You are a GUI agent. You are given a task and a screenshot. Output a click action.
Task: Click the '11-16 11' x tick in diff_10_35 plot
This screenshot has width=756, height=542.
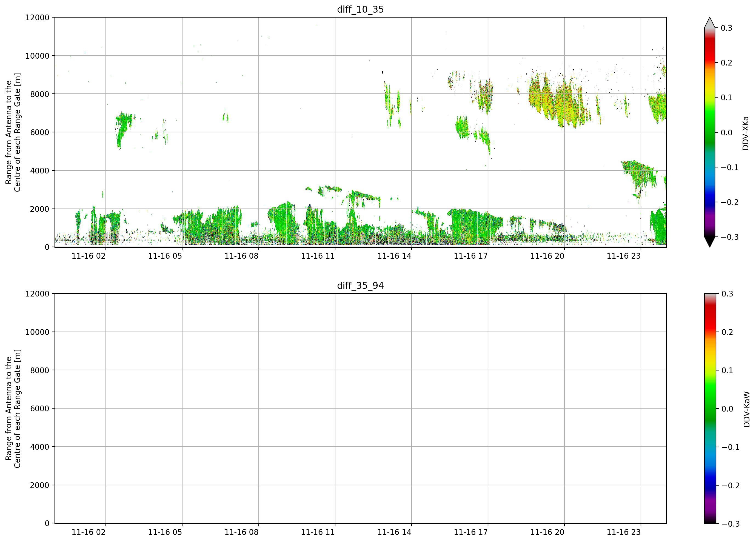coord(318,256)
